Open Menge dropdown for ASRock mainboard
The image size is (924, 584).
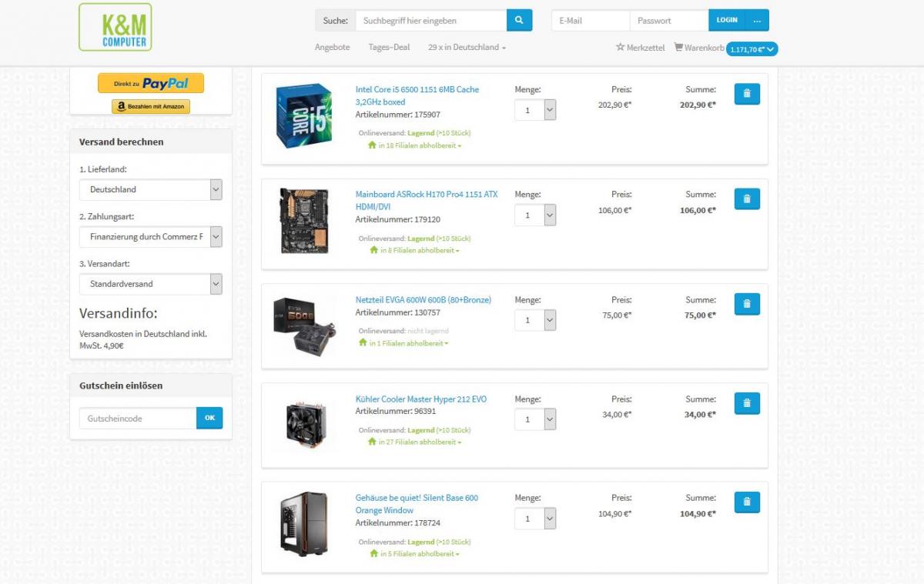click(x=535, y=215)
